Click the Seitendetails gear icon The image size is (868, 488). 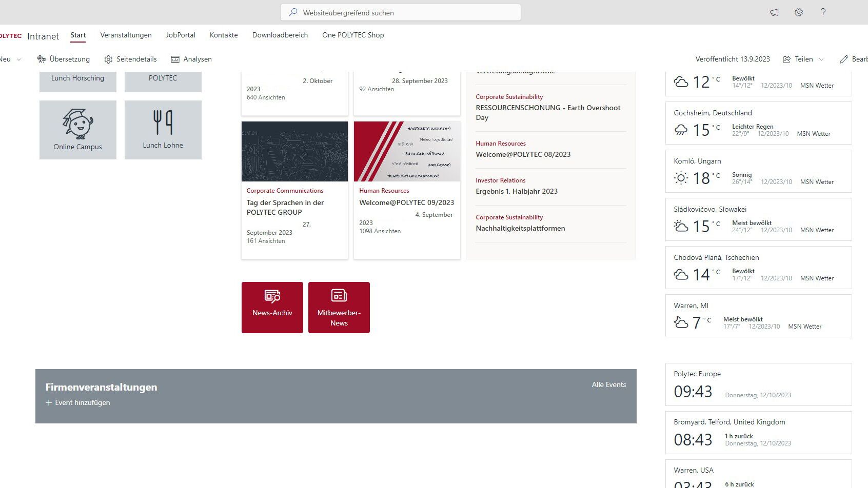tap(108, 59)
